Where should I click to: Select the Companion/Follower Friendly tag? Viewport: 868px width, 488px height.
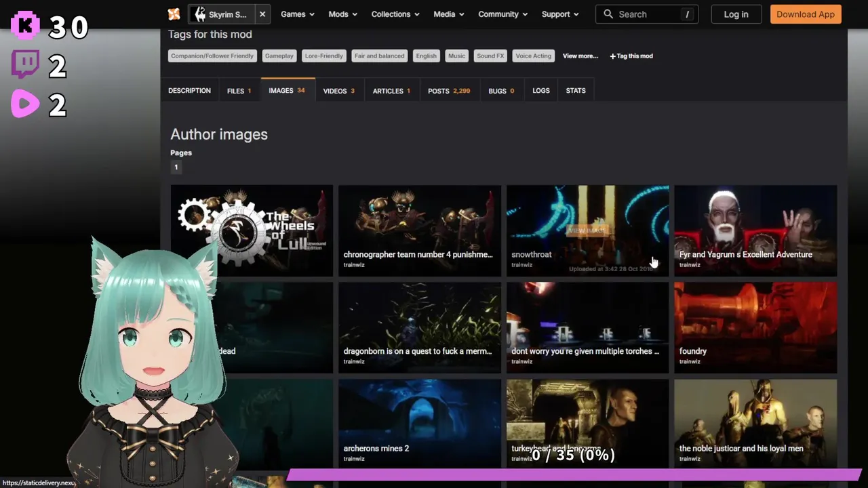[x=212, y=56]
